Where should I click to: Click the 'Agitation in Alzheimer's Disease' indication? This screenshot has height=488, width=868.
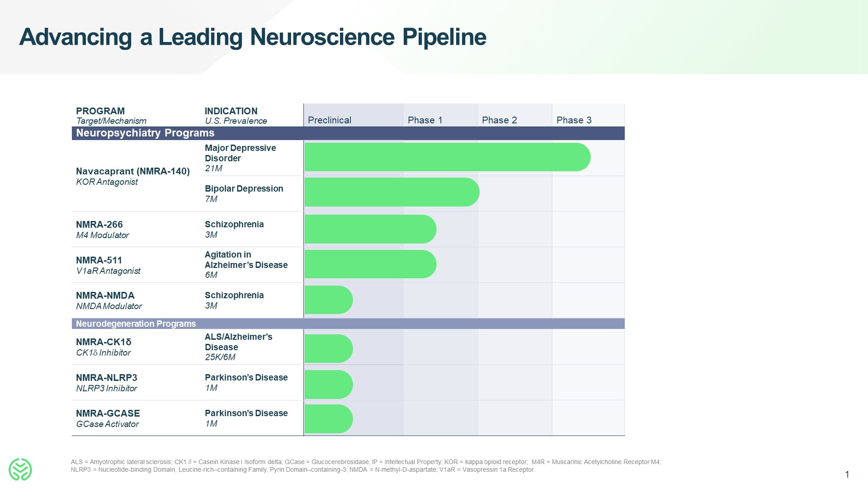[246, 260]
